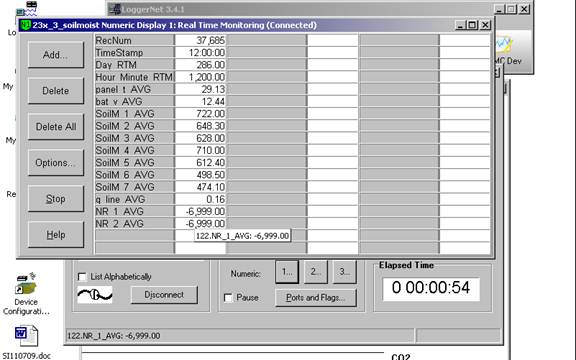Click the Disconnect button

coord(164,295)
